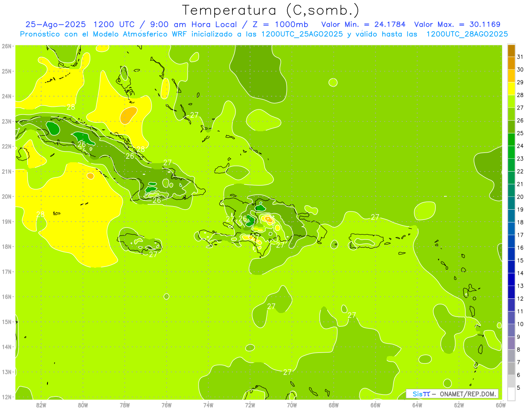Click the purple swatch between 9 and 10
This screenshot has width=532, height=411.
[511, 330]
